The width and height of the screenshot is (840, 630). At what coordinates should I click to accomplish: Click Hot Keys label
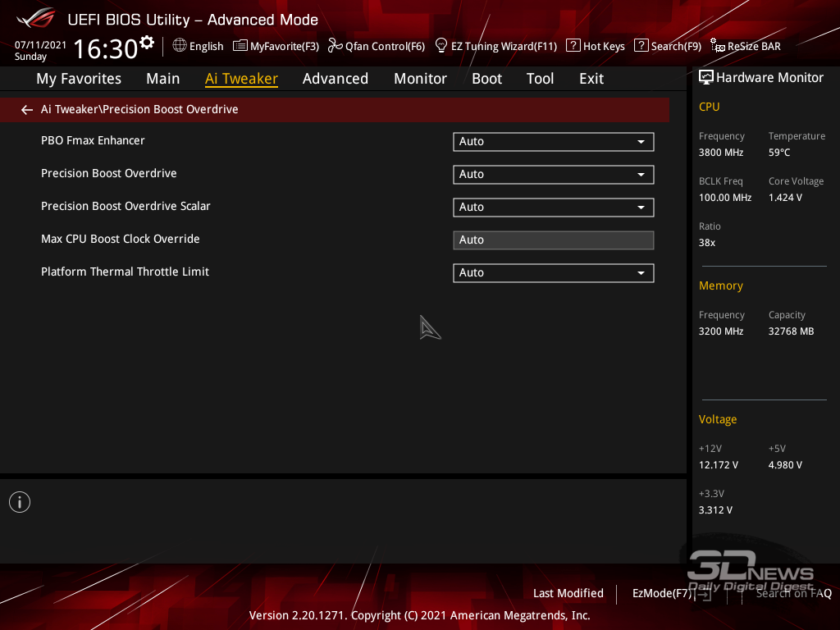coord(604,46)
